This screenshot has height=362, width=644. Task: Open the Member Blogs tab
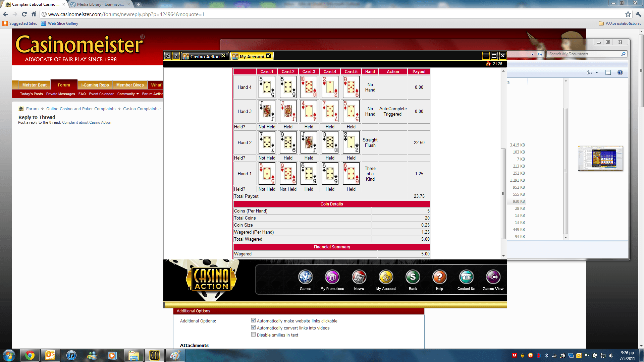click(x=130, y=85)
